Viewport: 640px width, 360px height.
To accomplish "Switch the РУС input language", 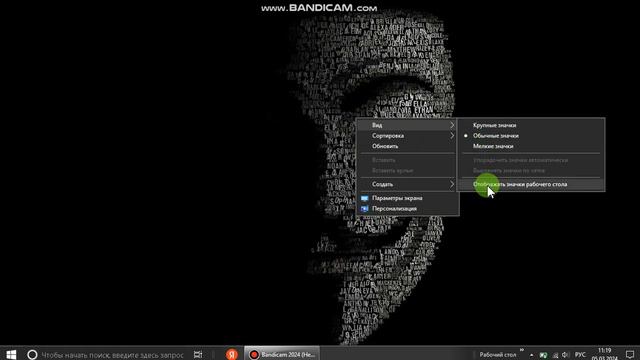I will click(580, 355).
